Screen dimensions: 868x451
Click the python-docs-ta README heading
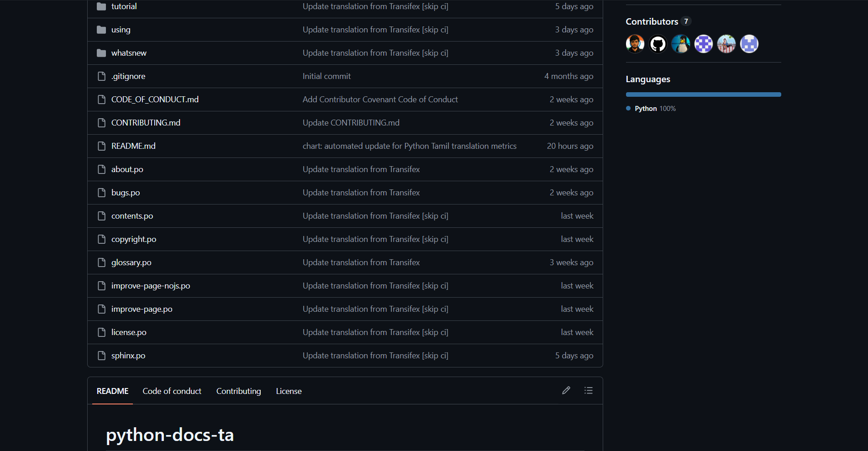pyautogui.click(x=170, y=435)
